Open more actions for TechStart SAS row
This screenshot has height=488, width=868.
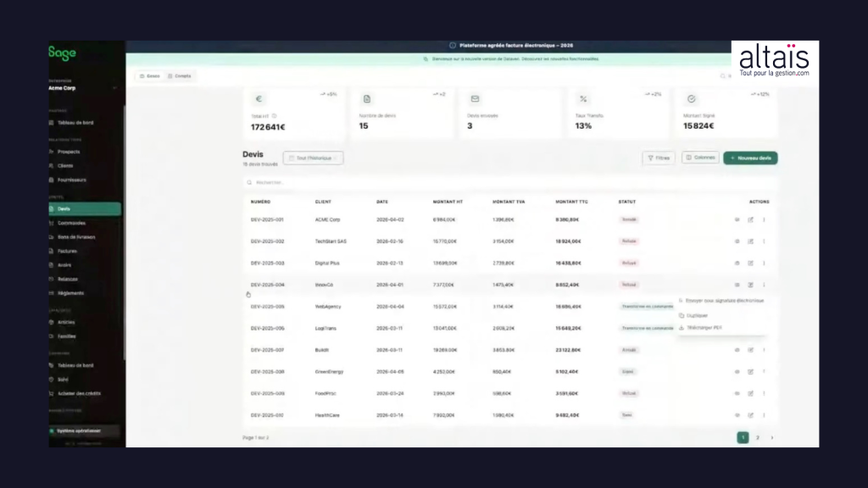pos(764,241)
